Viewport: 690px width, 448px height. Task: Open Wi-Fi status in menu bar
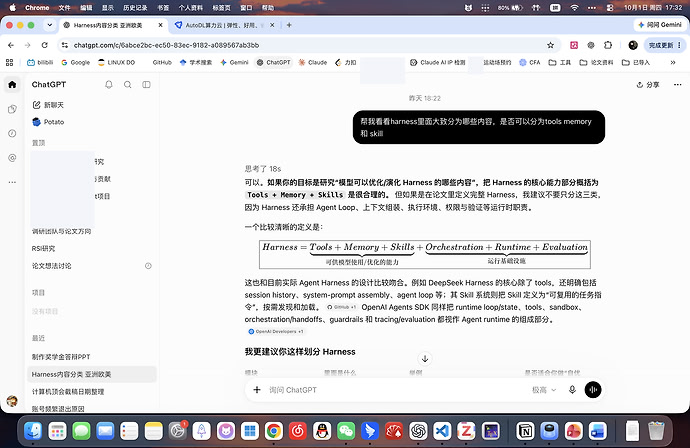(x=574, y=7)
